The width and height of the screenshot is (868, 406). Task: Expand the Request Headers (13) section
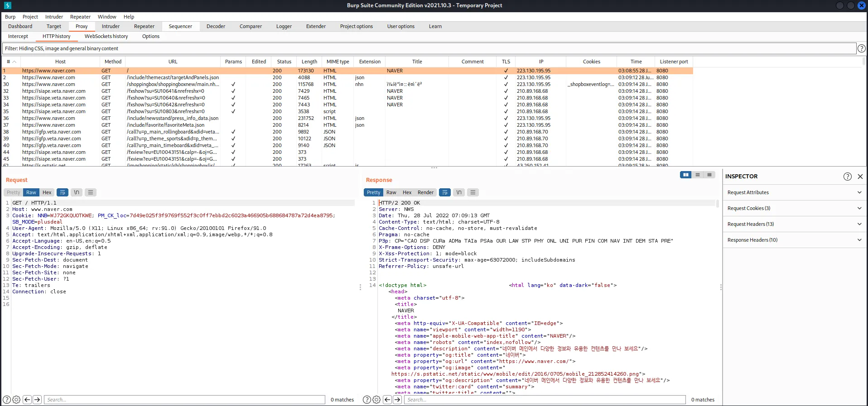click(795, 224)
